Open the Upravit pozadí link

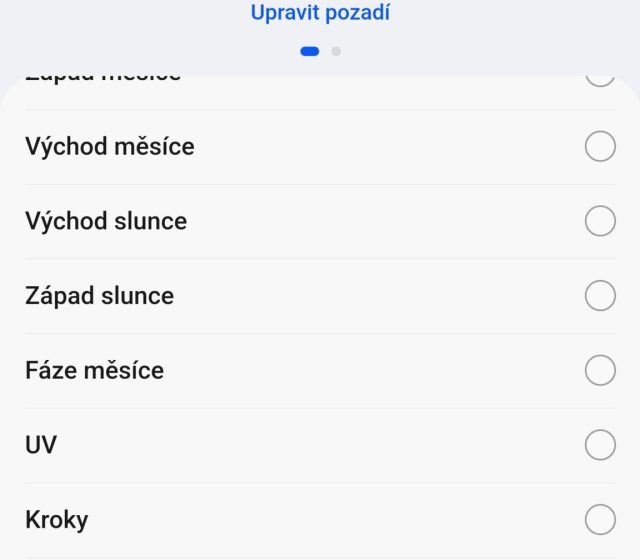[x=320, y=13]
